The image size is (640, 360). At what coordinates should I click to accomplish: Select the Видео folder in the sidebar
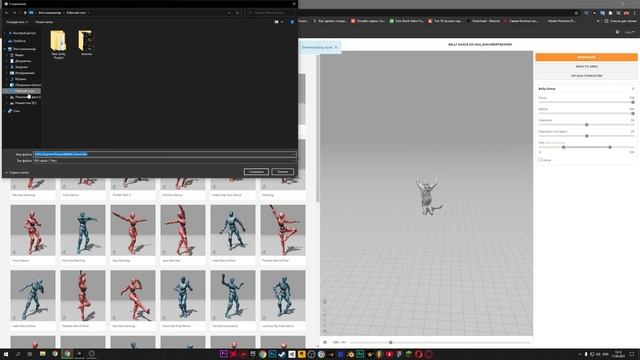19,55
